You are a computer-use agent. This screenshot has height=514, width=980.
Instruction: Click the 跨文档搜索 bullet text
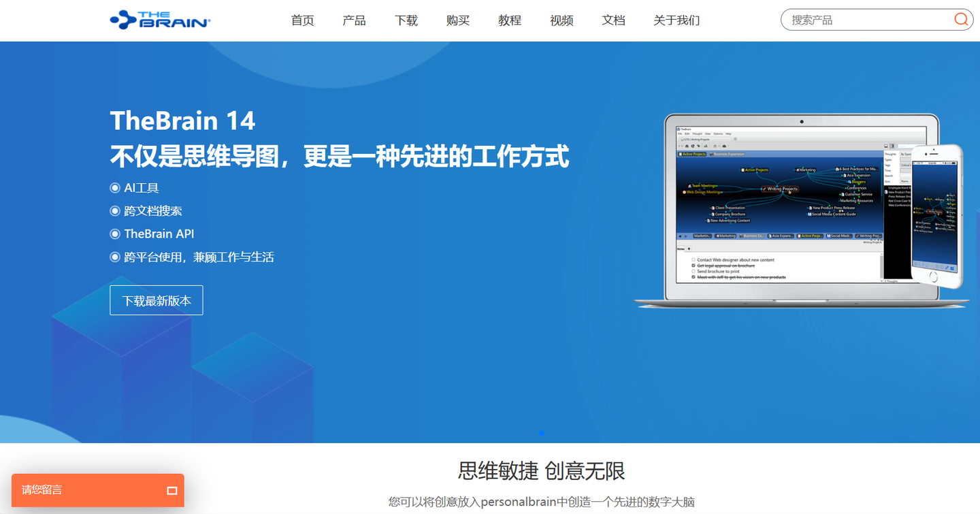pos(153,211)
